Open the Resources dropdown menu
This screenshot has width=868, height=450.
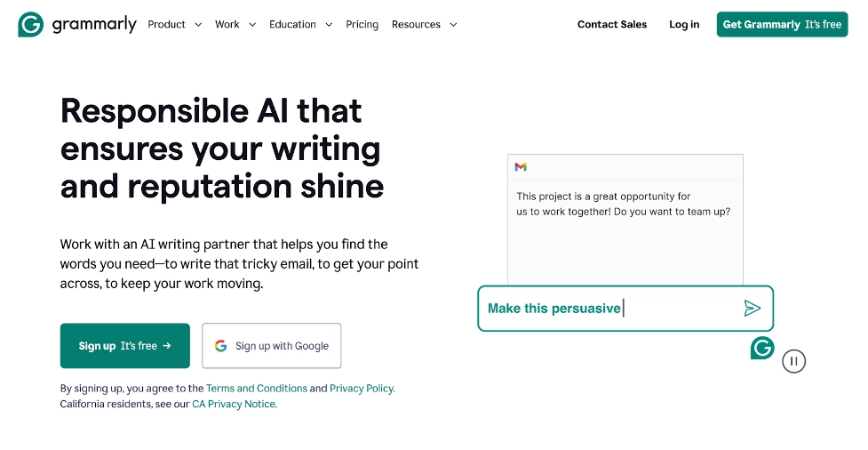(x=424, y=24)
